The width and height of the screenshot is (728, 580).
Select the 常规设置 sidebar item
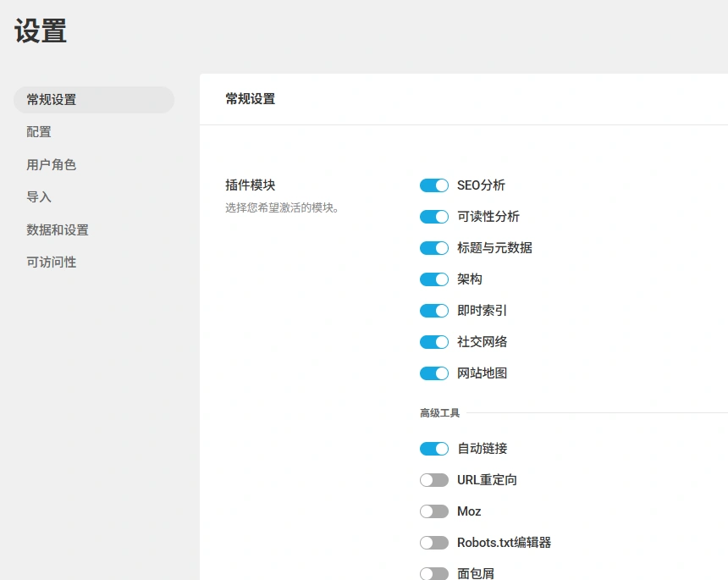(51, 99)
